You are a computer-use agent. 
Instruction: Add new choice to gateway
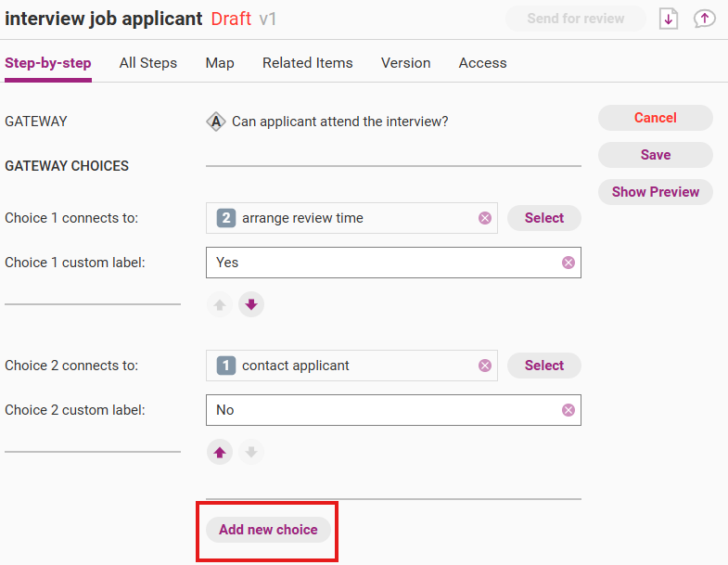[268, 530]
